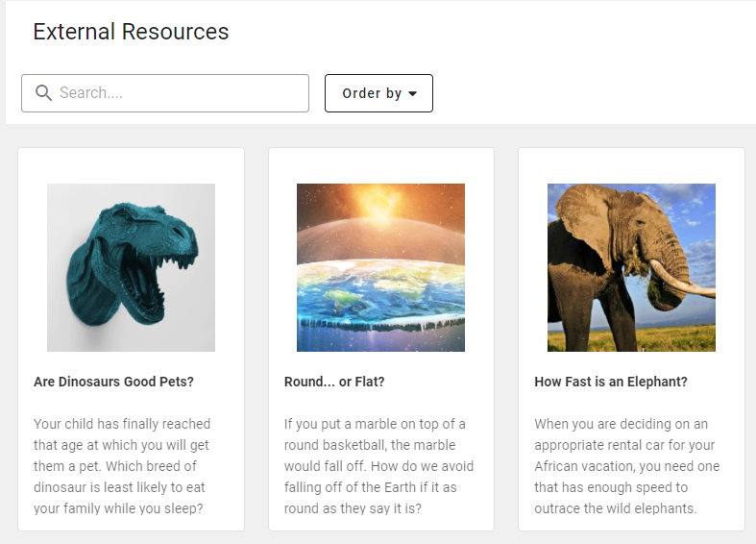The width and height of the screenshot is (756, 544).
Task: Open the elephant photo thumbnail
Action: (631, 267)
